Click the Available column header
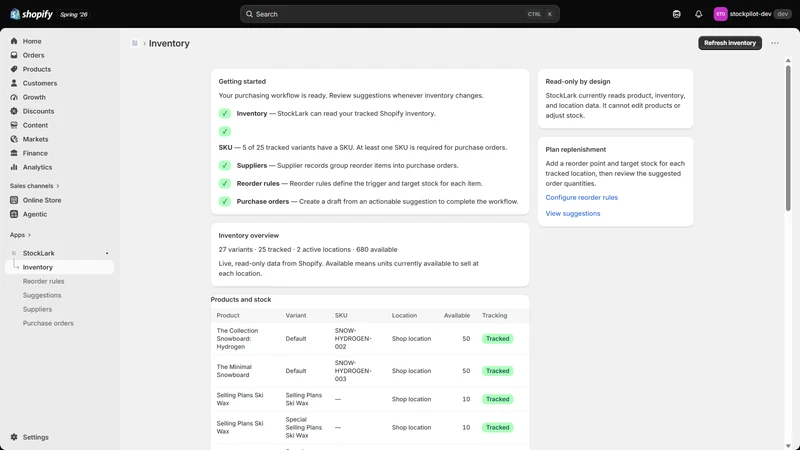 coord(457,315)
